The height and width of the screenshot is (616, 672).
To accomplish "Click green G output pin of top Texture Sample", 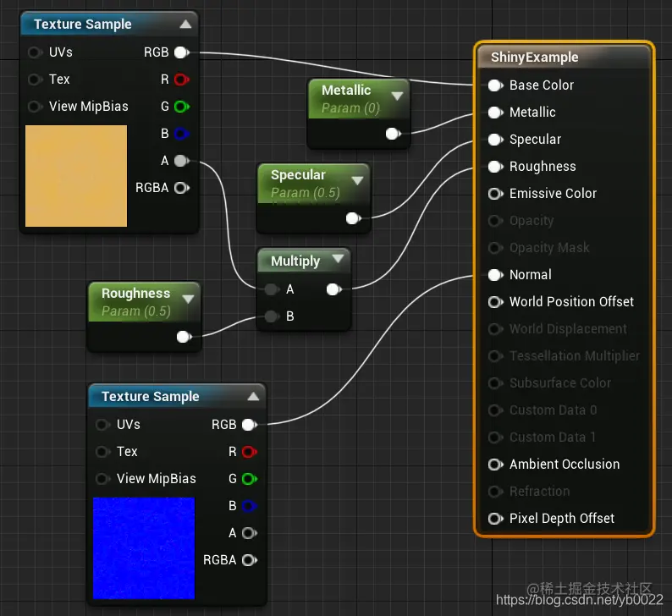I will point(182,107).
